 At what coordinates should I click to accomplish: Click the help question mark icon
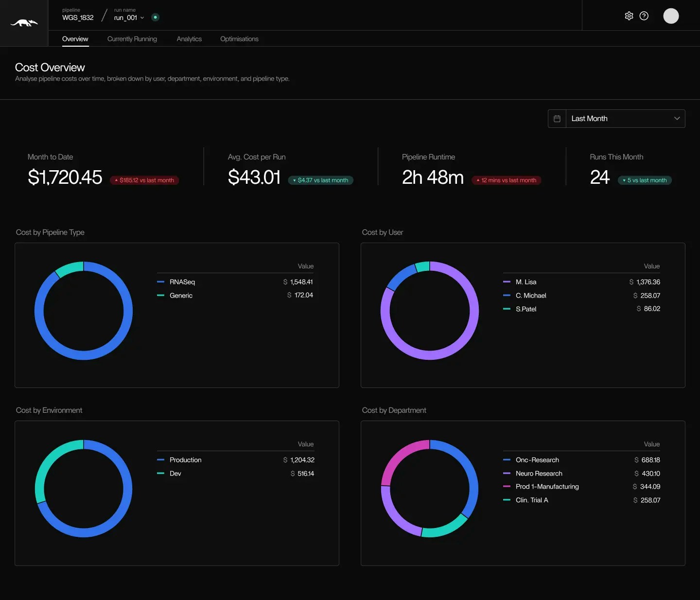[x=644, y=16]
